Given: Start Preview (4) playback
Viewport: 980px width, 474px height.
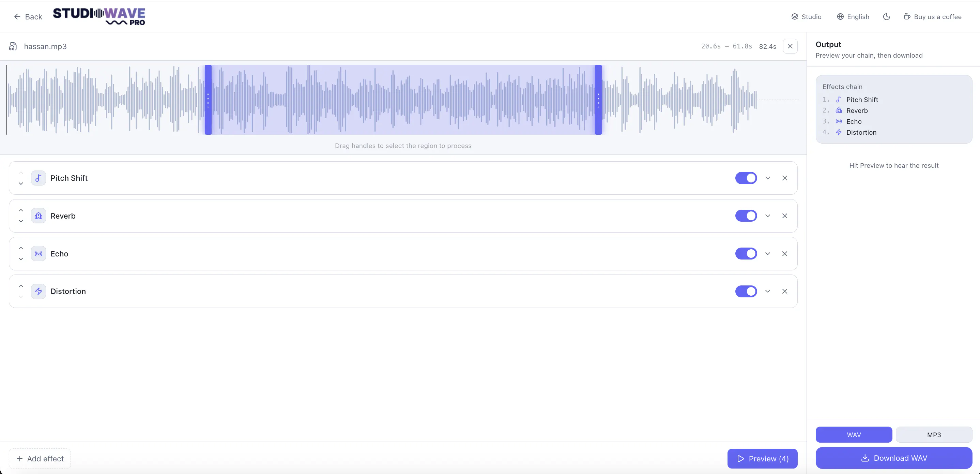Looking at the screenshot, I should tap(762, 458).
